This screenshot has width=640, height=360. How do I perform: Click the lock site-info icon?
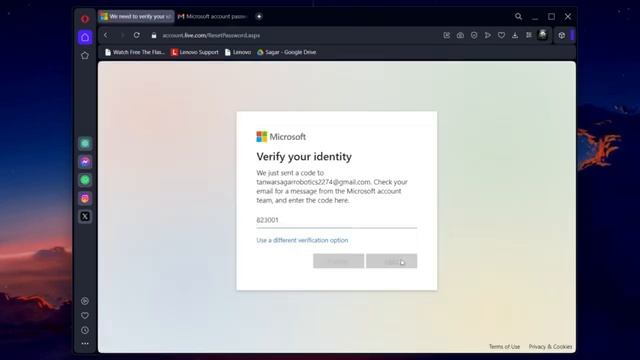pos(154,36)
